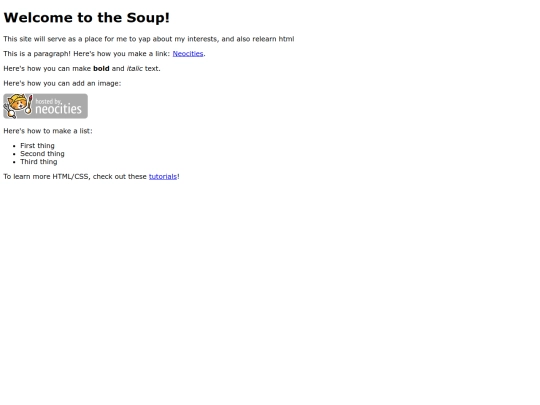Click the cat mascot in the badge
540x405 pixels.
17,105
